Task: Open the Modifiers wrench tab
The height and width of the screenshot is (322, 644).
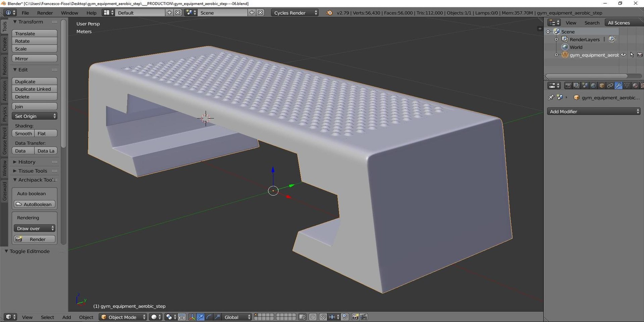Action: [x=618, y=86]
